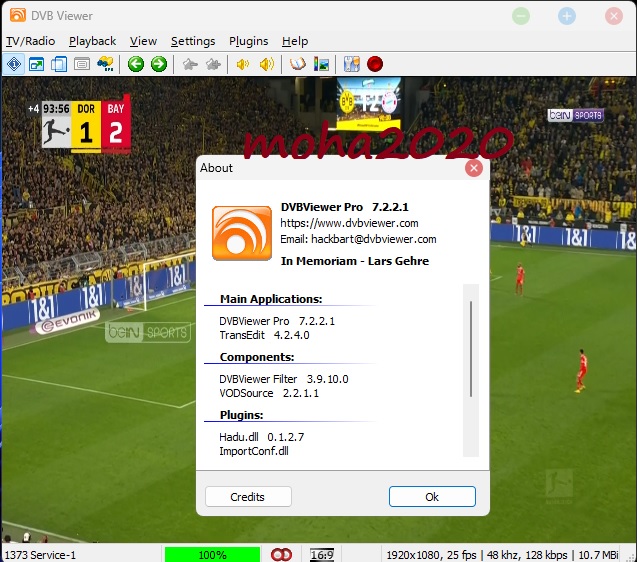Close the About dialog with red X

click(474, 168)
